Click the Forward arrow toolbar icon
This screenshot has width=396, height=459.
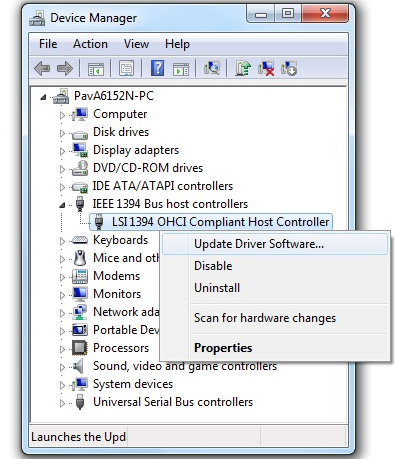click(65, 69)
